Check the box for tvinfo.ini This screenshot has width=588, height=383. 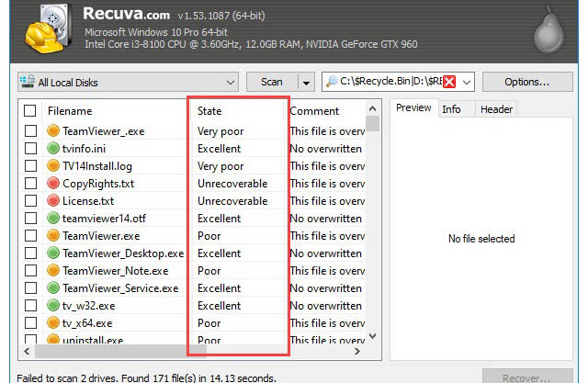click(30, 149)
